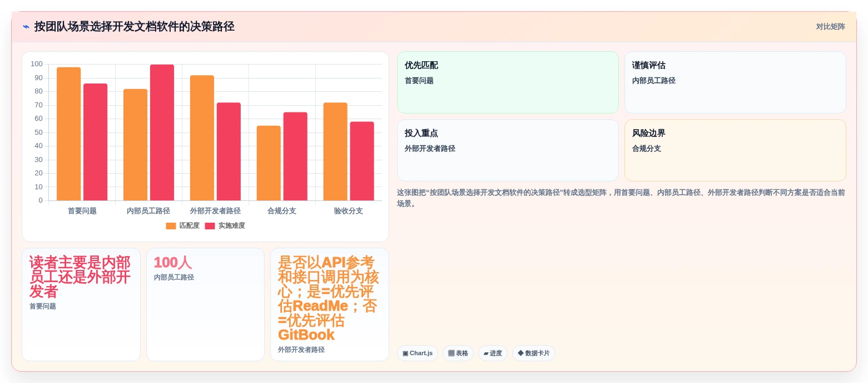This screenshot has width=868, height=383.
Task: Click 外部开发者路径 caption in orange data card
Action: [301, 350]
